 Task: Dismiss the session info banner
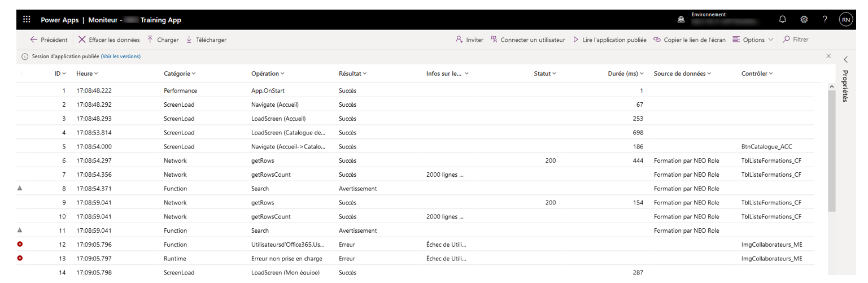click(x=828, y=56)
